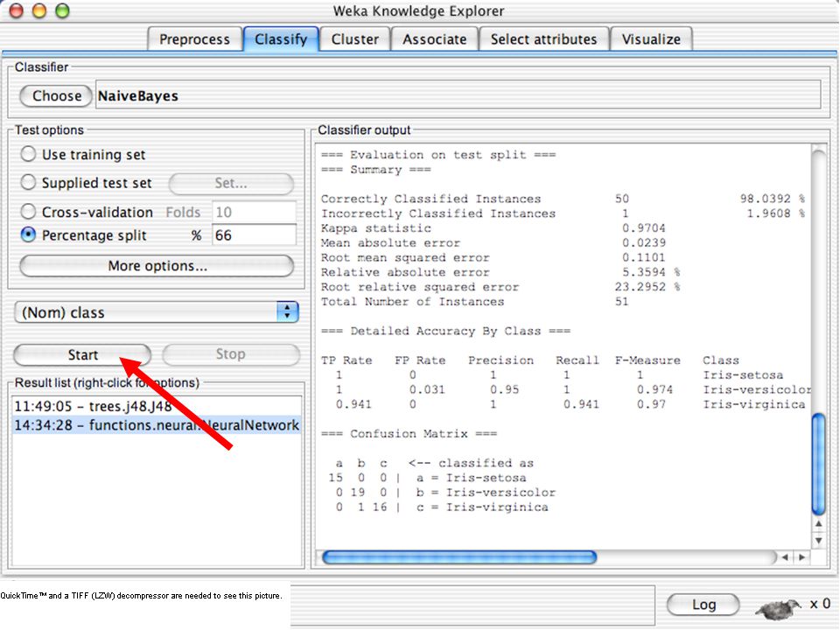Image resolution: width=840 pixels, height=630 pixels.
Task: Click the "Detailed Accuracy By Class" heading
Action: (x=445, y=331)
